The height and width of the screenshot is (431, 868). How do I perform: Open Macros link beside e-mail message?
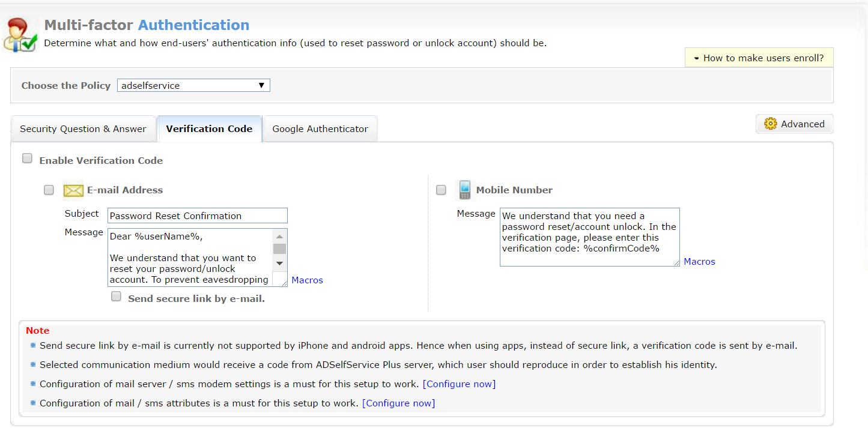tap(307, 280)
